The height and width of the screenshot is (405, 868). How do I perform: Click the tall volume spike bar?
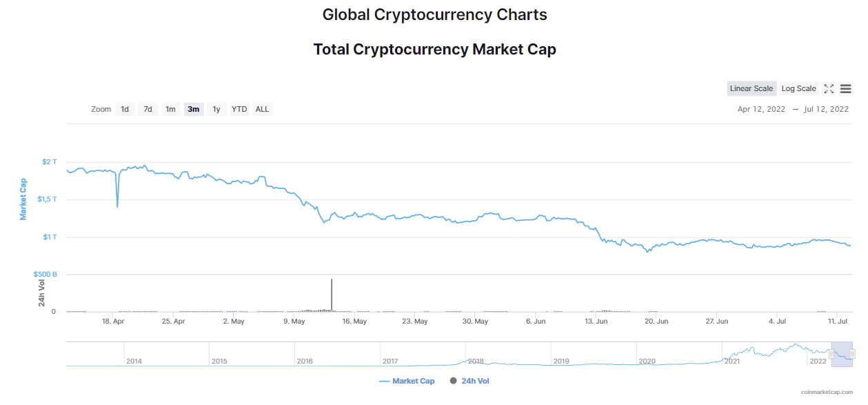click(332, 295)
